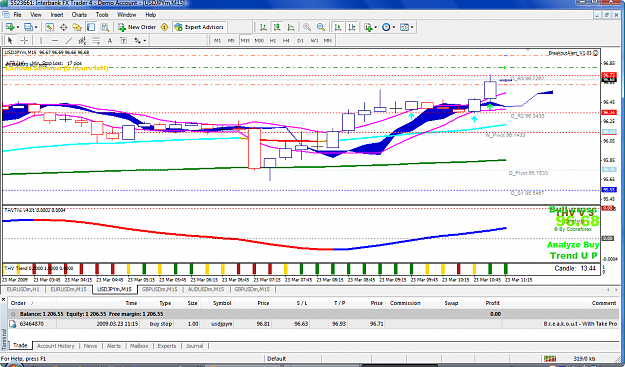Expand the Profiles dropdown arrow
625x367 pixels.
36,27
